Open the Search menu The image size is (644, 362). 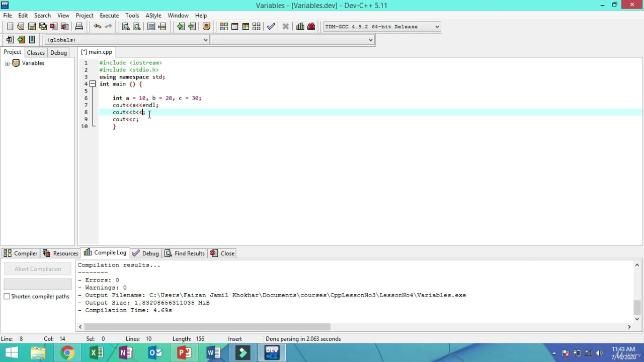point(42,16)
